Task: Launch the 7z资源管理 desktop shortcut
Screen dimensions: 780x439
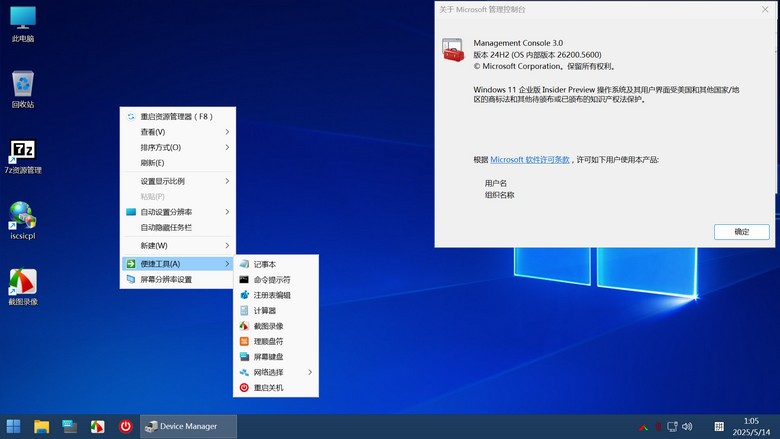Action: point(23,156)
